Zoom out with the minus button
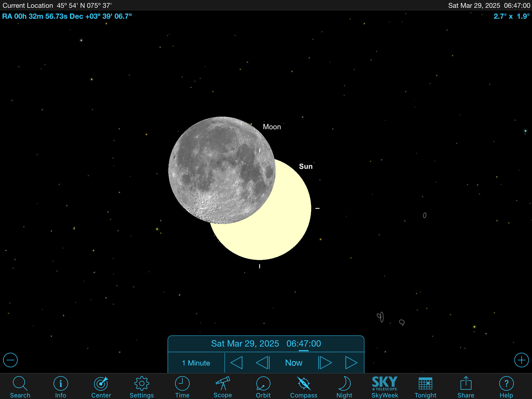The width and height of the screenshot is (532, 399). tap(10, 360)
